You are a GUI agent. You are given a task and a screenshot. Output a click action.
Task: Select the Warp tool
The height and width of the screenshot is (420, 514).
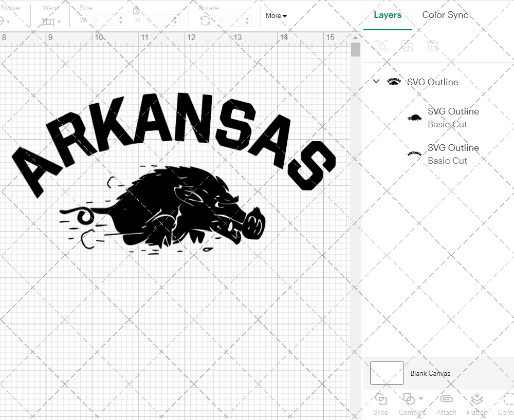49,21
